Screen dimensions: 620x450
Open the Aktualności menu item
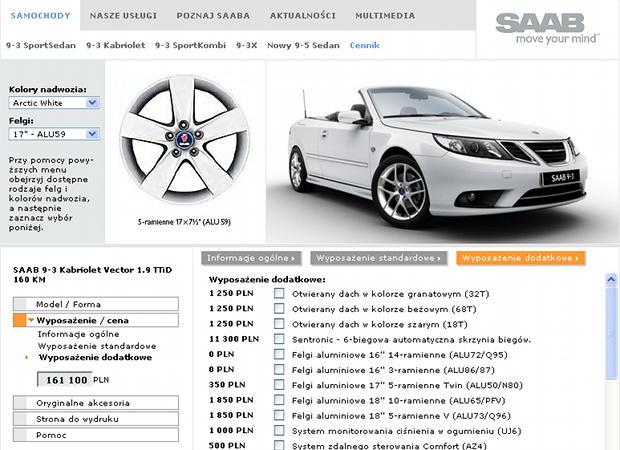click(302, 16)
